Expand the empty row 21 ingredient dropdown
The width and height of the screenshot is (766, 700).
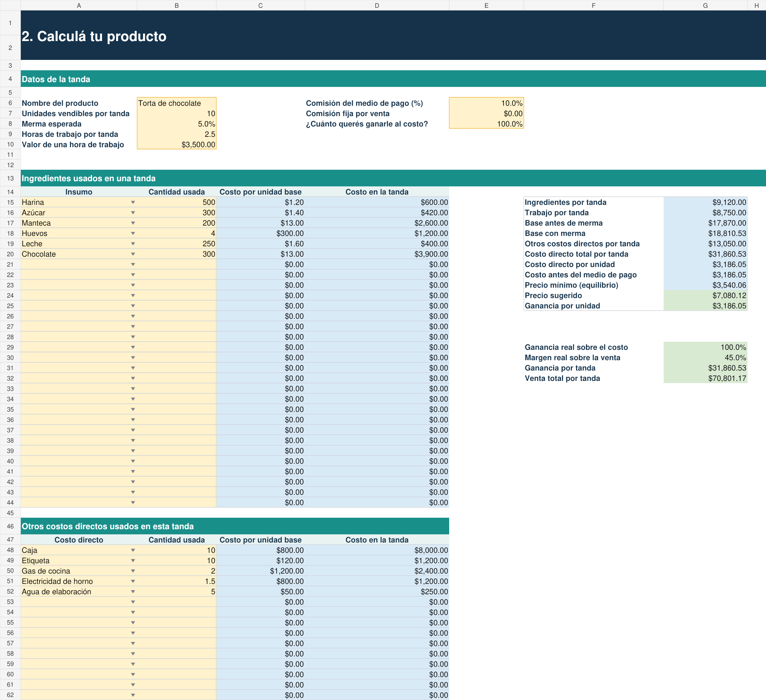[x=133, y=264]
